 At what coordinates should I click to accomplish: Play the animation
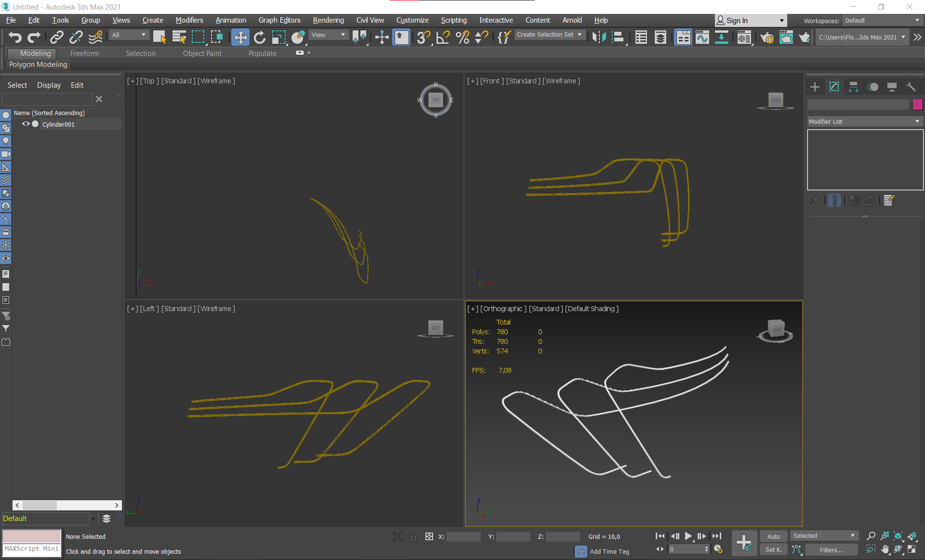tap(688, 536)
